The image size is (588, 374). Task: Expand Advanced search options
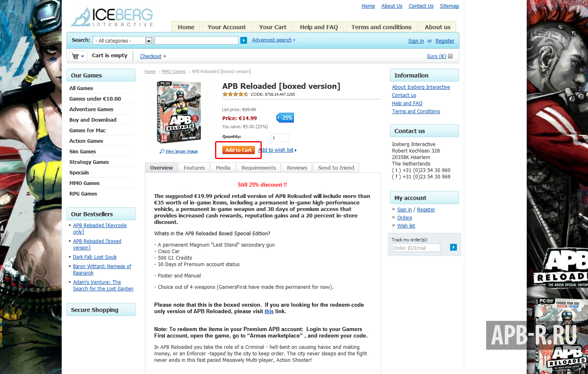click(274, 40)
